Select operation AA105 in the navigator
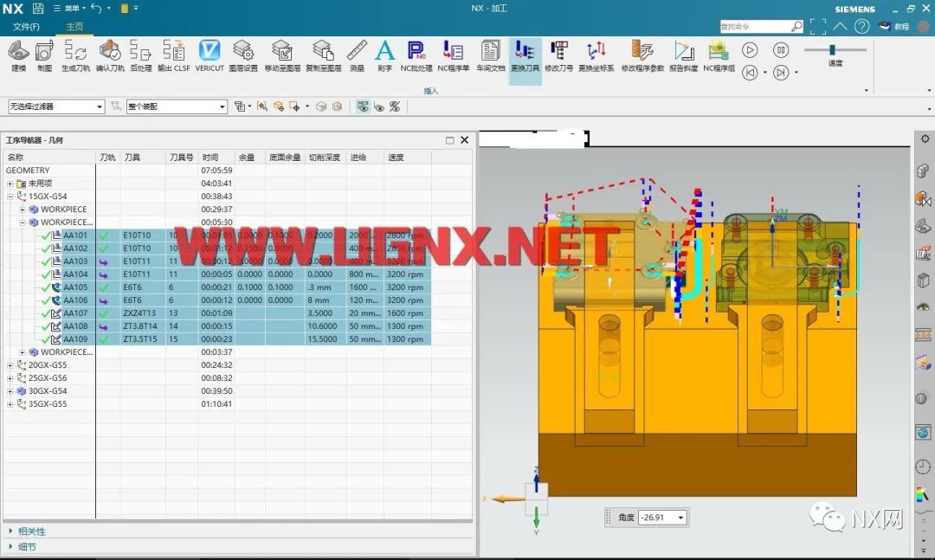935x560 pixels. (75, 286)
